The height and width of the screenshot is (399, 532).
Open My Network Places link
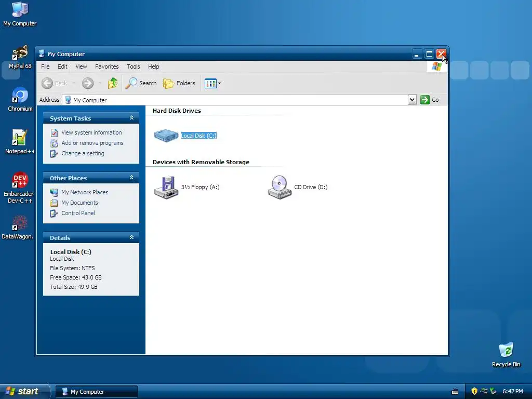coord(85,192)
